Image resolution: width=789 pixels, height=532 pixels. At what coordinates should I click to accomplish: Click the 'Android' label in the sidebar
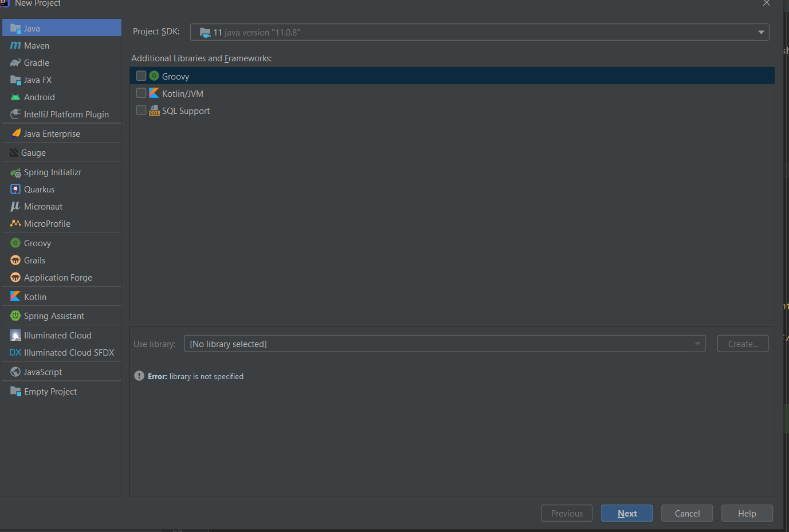click(40, 97)
